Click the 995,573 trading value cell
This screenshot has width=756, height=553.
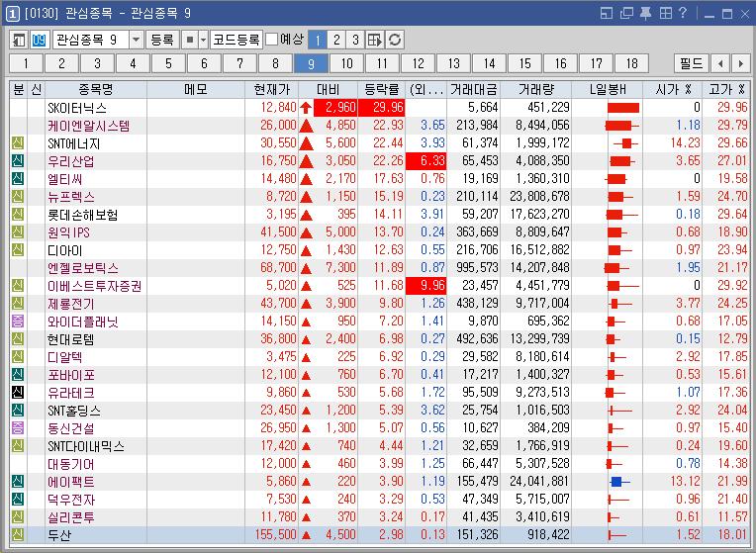477,267
